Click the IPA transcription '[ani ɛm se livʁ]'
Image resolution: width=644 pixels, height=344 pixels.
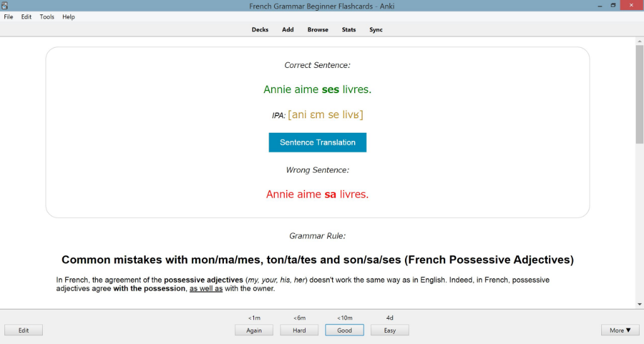pos(325,115)
